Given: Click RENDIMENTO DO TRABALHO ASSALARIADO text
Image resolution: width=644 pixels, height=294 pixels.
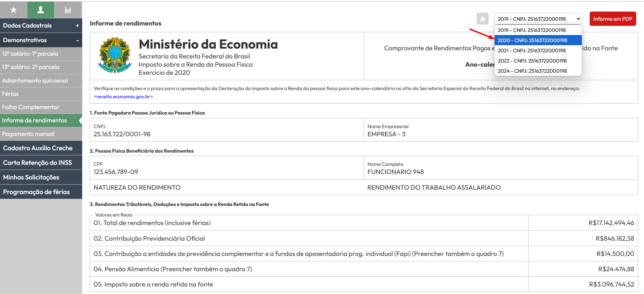Looking at the screenshot, I should pyautogui.click(x=434, y=188).
